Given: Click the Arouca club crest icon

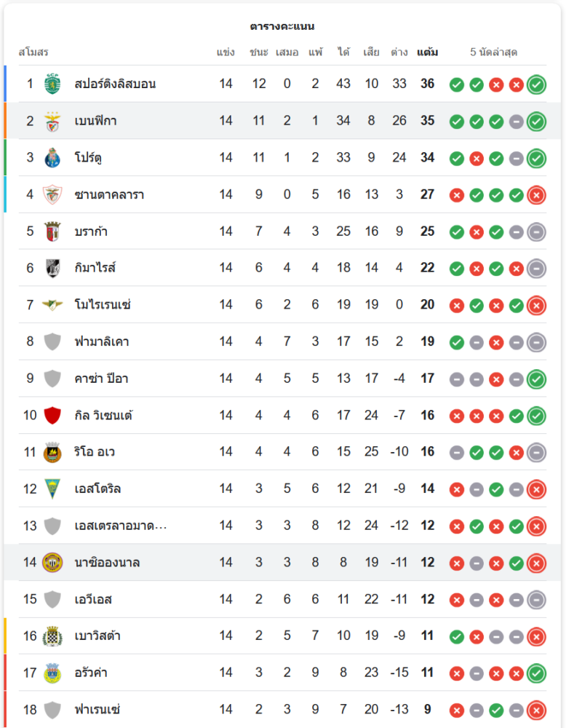Looking at the screenshot, I should tap(52, 673).
